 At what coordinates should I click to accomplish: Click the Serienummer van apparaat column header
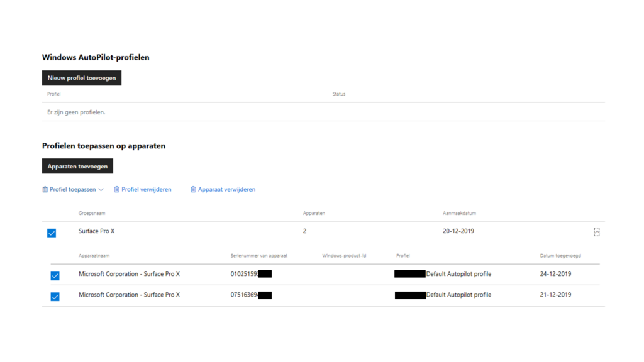click(x=258, y=256)
